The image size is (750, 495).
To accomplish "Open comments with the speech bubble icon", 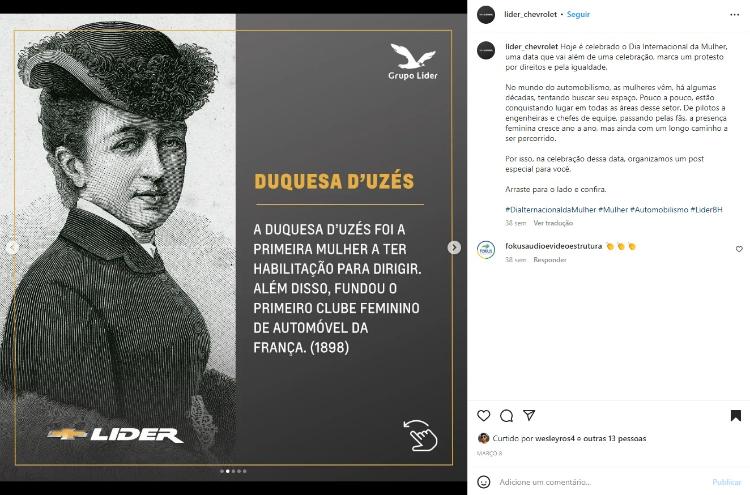I will [x=506, y=416].
